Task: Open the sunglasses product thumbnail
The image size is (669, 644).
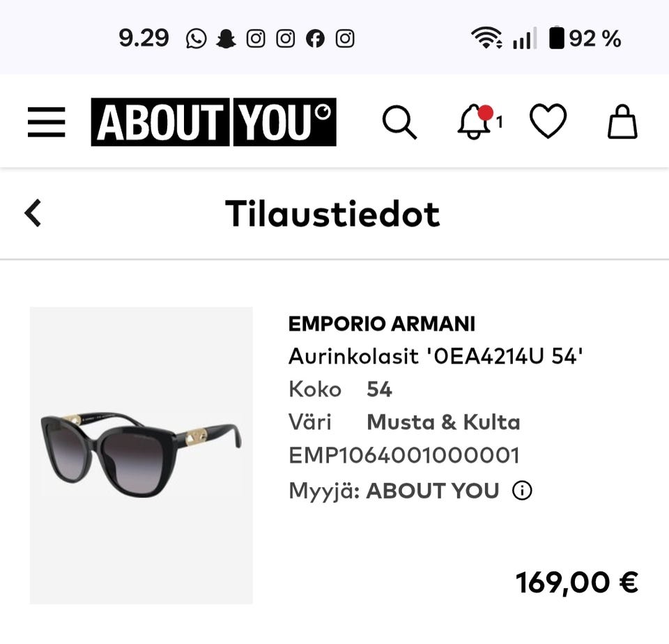Action: (141, 455)
